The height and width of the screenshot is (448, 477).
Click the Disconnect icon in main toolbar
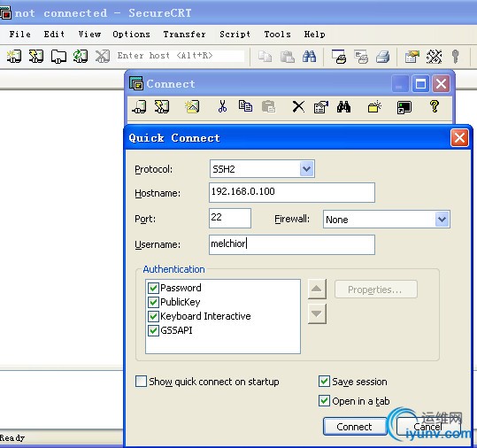click(103, 57)
